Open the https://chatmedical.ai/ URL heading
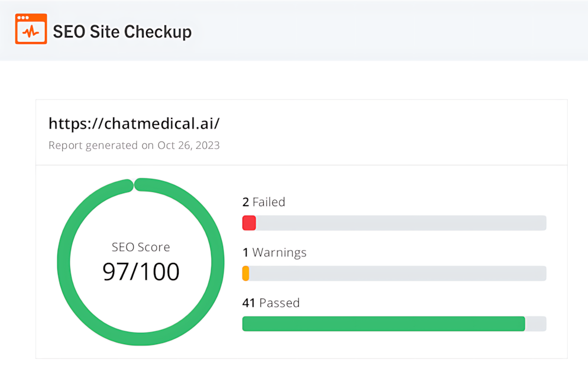This screenshot has width=588, height=385. click(134, 123)
